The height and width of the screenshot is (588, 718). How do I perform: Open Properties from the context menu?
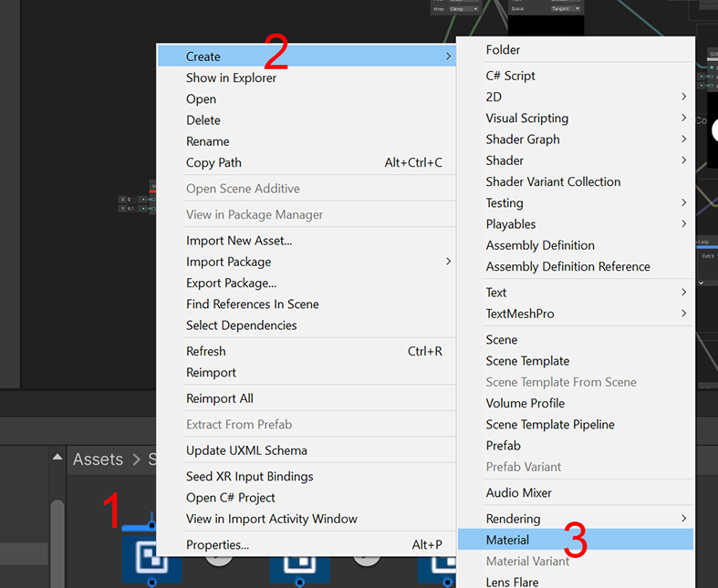point(217,545)
